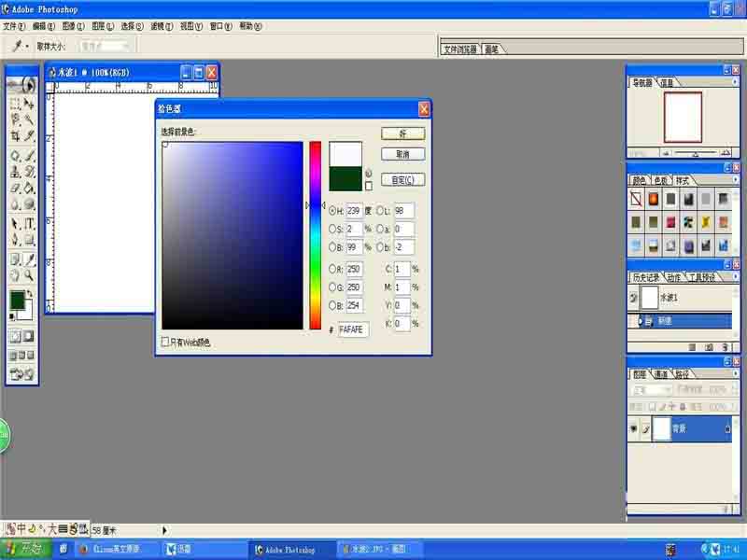Select the Move tool
The height and width of the screenshot is (560, 747).
(29, 104)
